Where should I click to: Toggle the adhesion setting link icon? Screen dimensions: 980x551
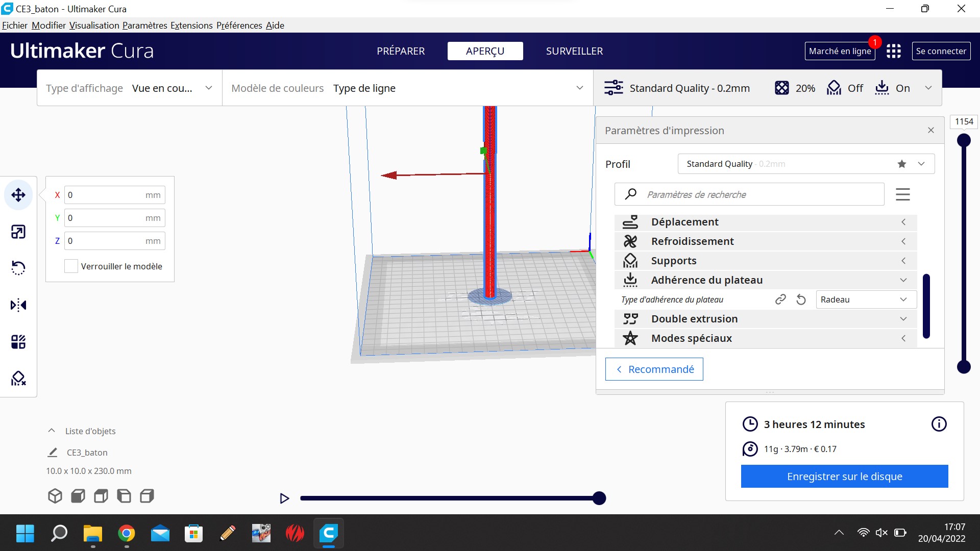(780, 299)
